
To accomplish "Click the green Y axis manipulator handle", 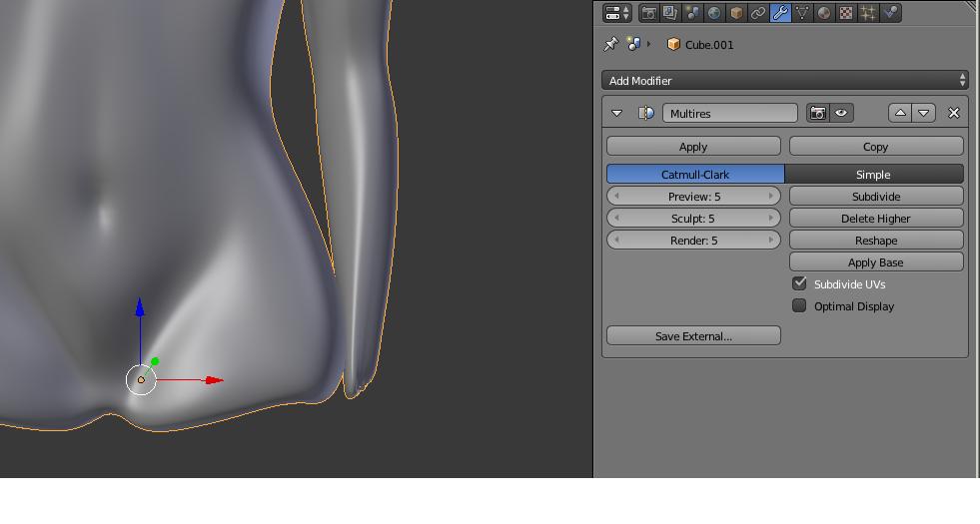I will pyautogui.click(x=155, y=361).
